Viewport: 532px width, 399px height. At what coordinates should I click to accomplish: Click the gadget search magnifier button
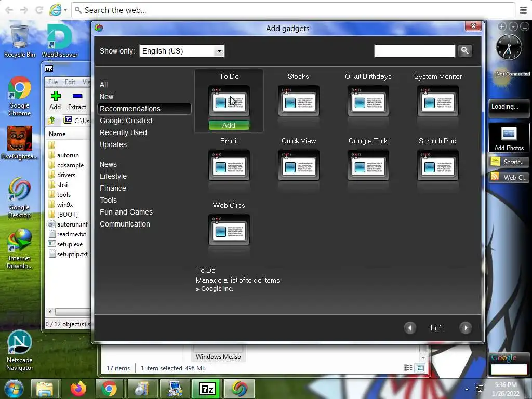coord(465,51)
